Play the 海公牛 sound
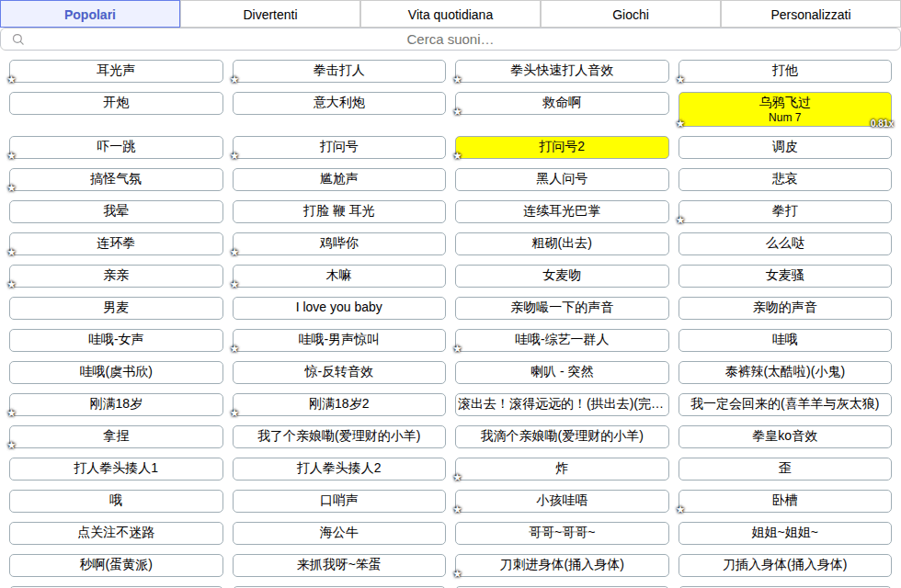Viewport: 901px width, 588px height. click(x=339, y=533)
